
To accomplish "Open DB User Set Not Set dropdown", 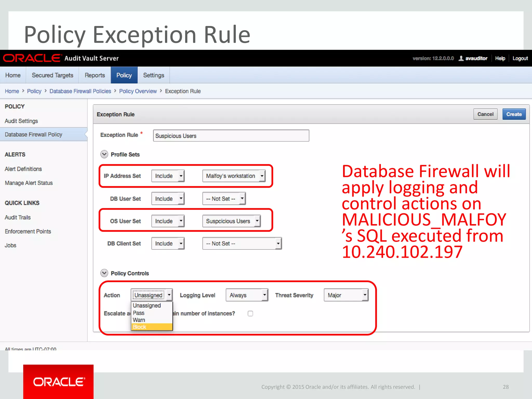I will pos(224,199).
